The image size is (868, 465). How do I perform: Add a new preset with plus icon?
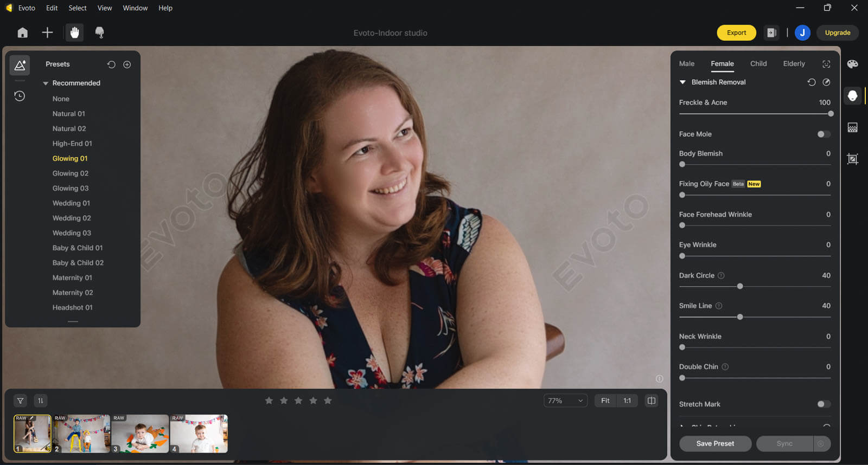click(127, 64)
